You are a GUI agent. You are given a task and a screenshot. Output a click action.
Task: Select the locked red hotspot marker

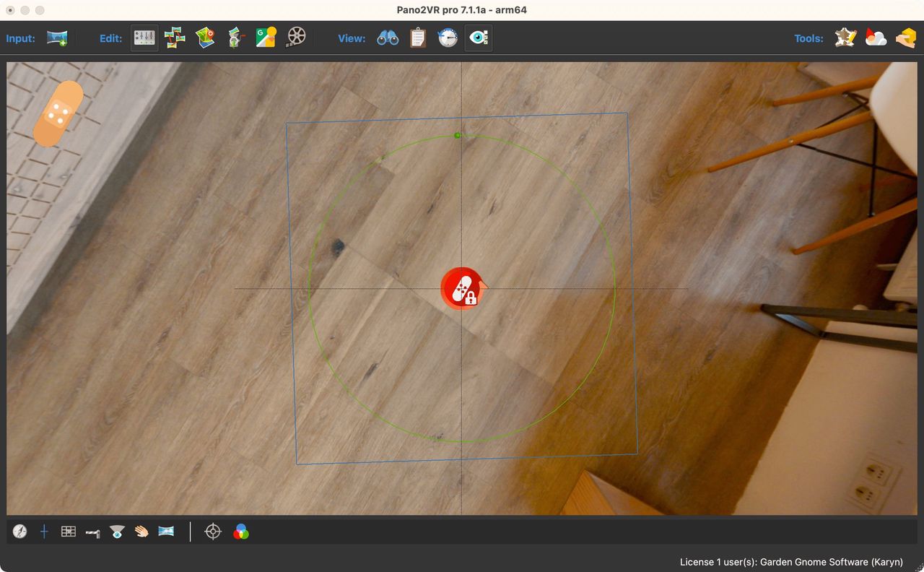click(462, 288)
